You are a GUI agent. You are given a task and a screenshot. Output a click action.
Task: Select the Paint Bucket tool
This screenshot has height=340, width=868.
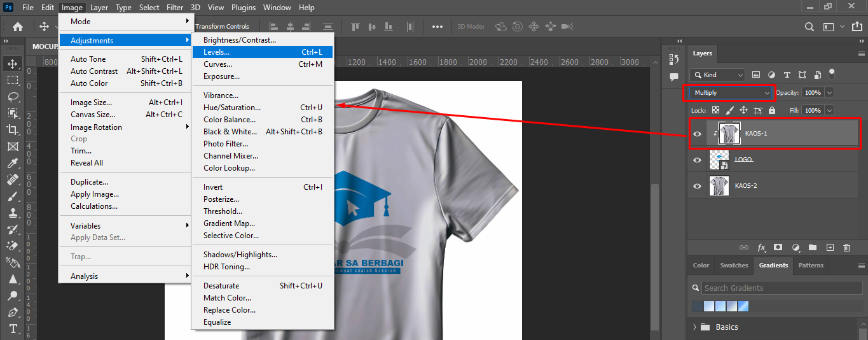click(x=13, y=262)
